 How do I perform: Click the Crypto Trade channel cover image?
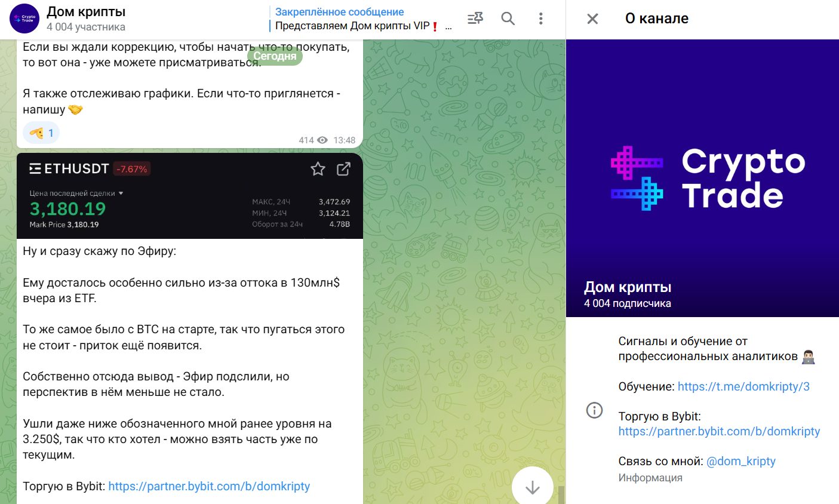[x=702, y=178]
